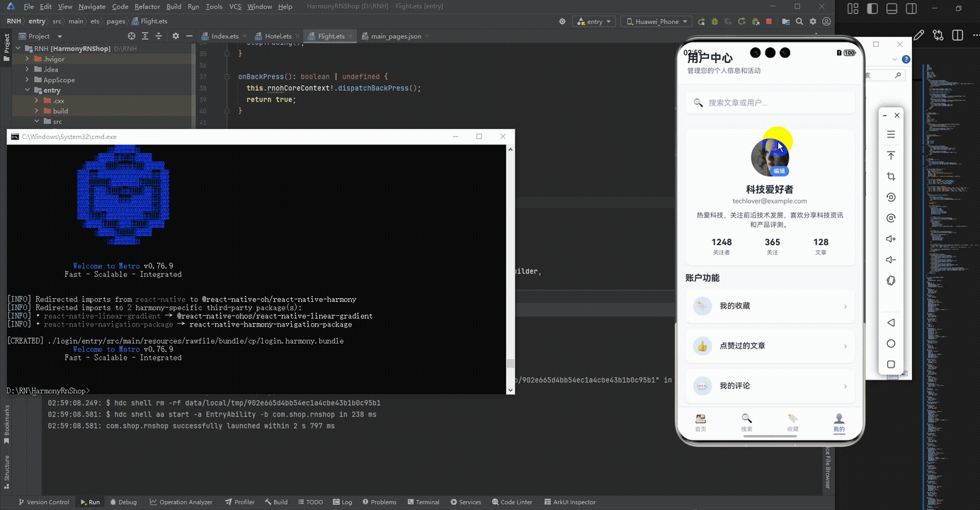This screenshot has height=510, width=980.
Task: Click Select Opened File target icon in Project panel
Action: (132, 35)
